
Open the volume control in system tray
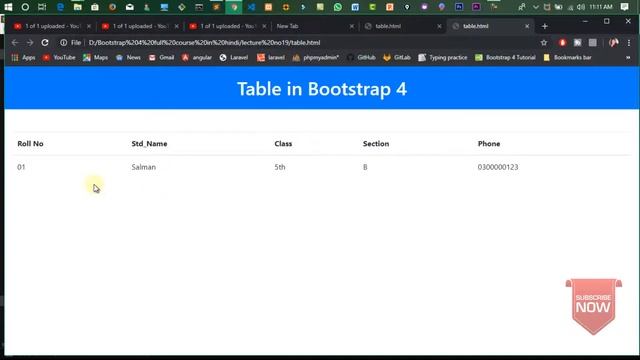[581, 7]
